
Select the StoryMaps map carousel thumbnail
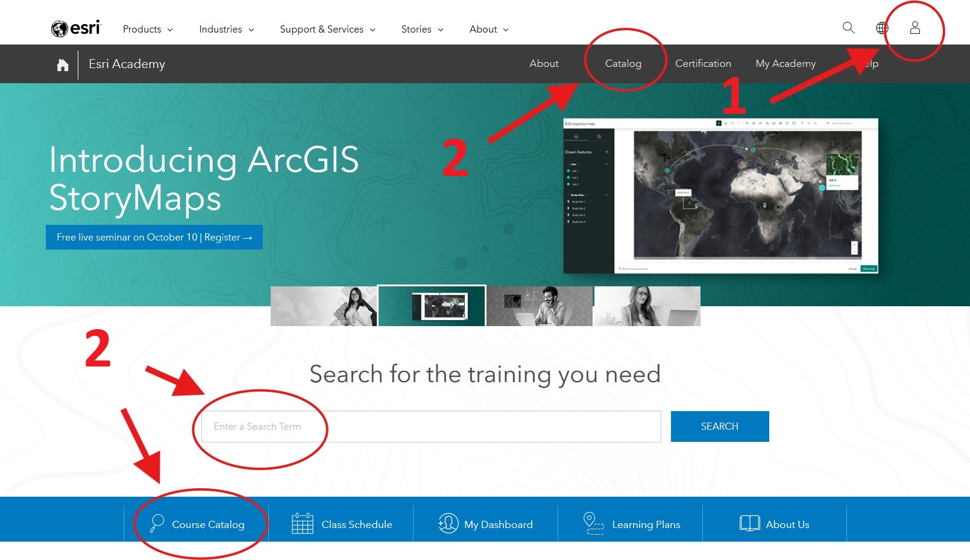(x=432, y=306)
